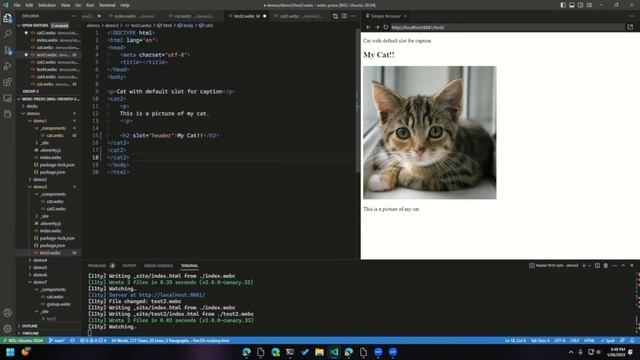Open File Explorer in taskbar
Viewport: 640px width, 360px height.
(x=320, y=352)
